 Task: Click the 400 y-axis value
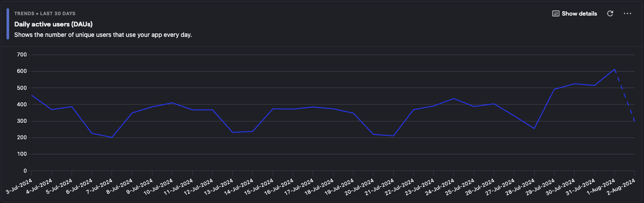click(22, 104)
